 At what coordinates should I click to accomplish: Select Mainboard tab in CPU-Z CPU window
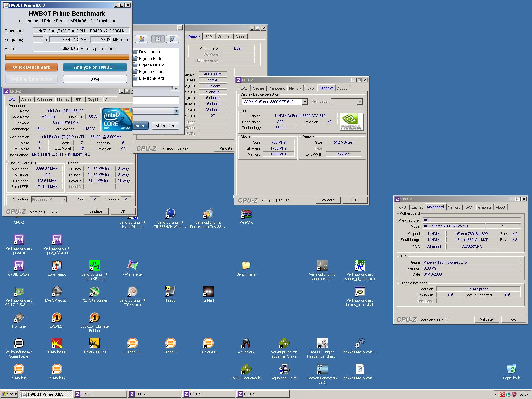coord(45,100)
